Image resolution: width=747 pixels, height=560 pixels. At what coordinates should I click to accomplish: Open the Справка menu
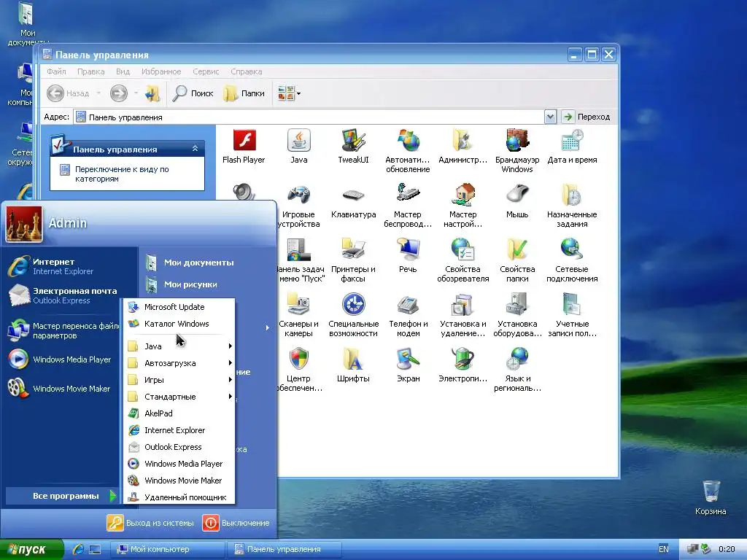point(247,71)
